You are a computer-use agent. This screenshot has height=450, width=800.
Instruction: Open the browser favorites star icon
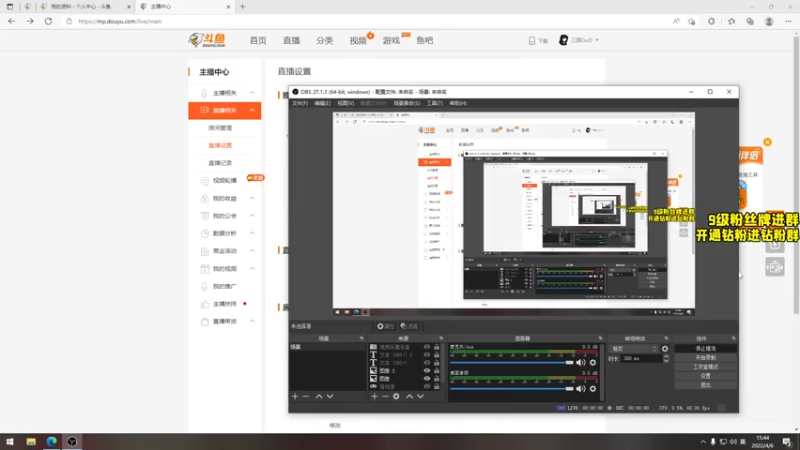(x=732, y=21)
